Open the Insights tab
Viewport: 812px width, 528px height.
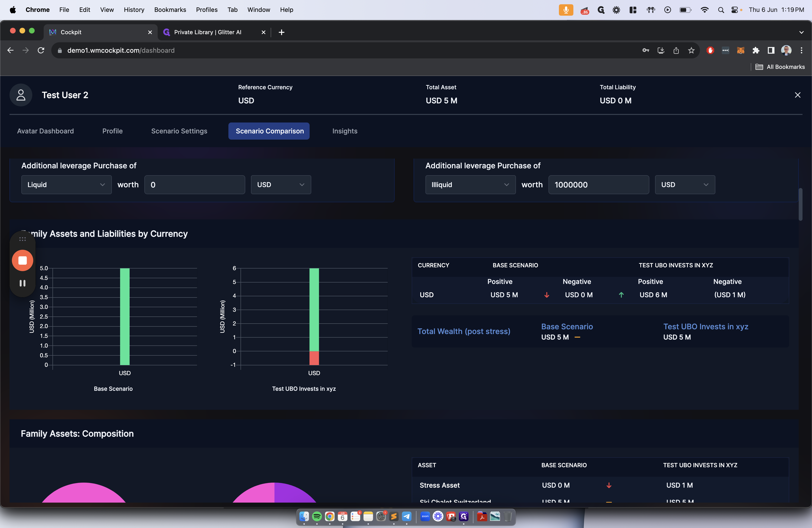point(345,131)
